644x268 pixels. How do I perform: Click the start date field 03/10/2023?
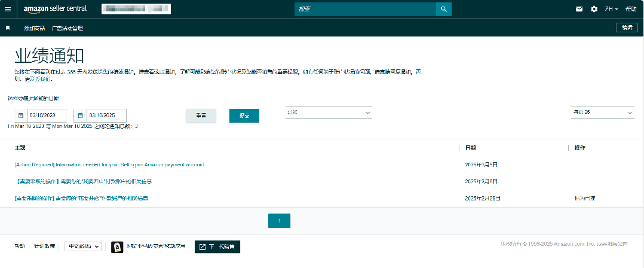pyautogui.click(x=47, y=115)
